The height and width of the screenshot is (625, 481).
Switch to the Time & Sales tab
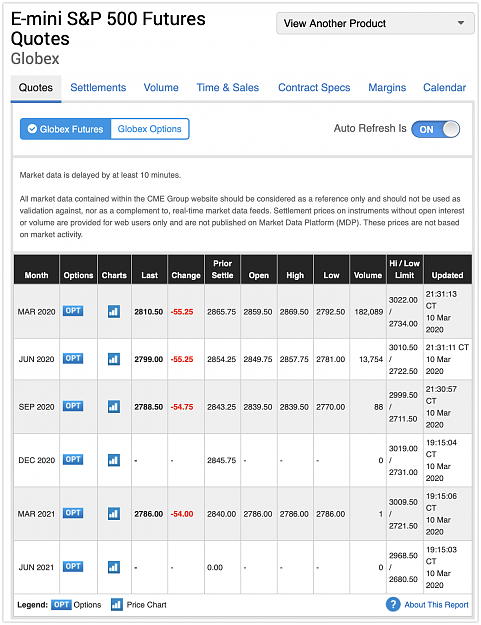[228, 87]
